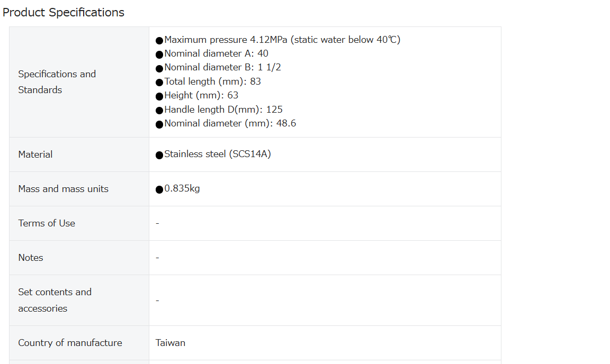
Task: Click the Terms of Use label
Action: (x=47, y=223)
